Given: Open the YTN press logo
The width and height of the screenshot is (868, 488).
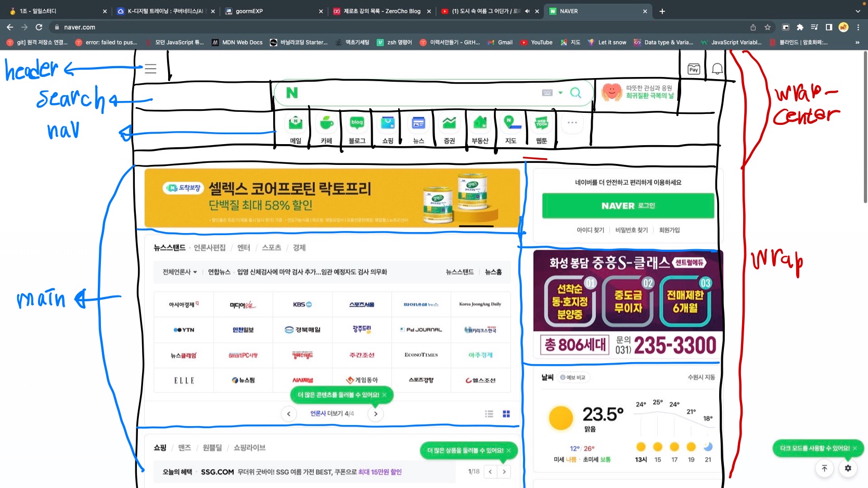Looking at the screenshot, I should coord(184,330).
